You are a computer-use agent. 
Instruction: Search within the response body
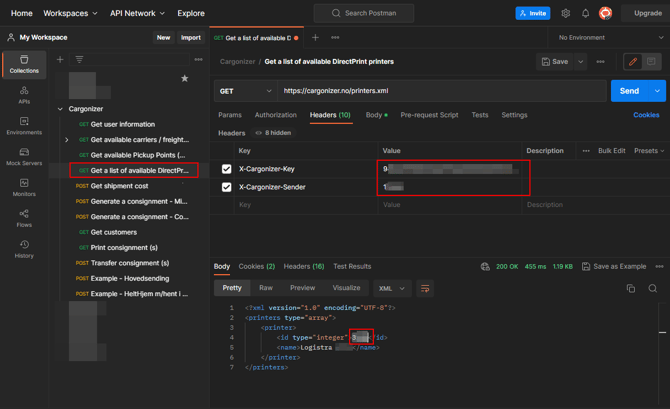[x=652, y=288]
